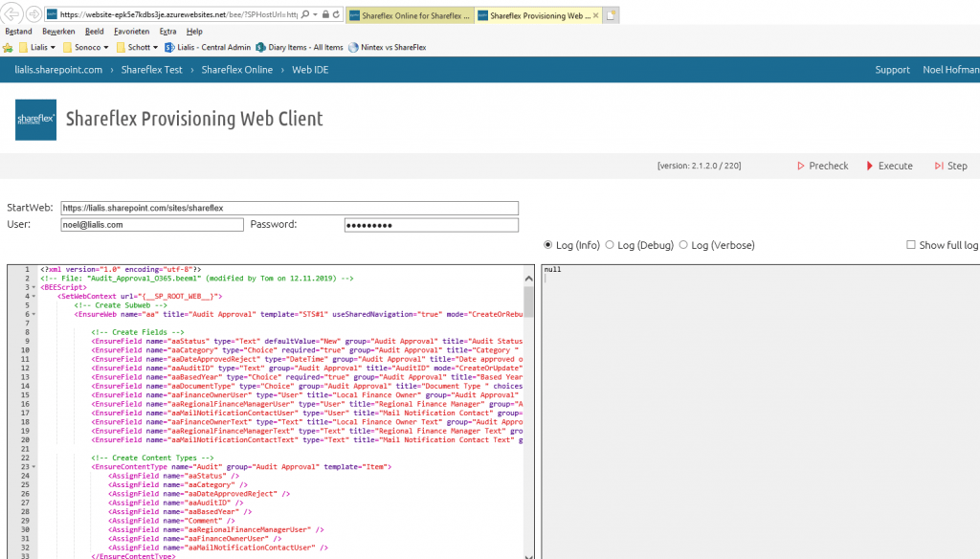Run the script with Execute
980x559 pixels.
point(895,167)
